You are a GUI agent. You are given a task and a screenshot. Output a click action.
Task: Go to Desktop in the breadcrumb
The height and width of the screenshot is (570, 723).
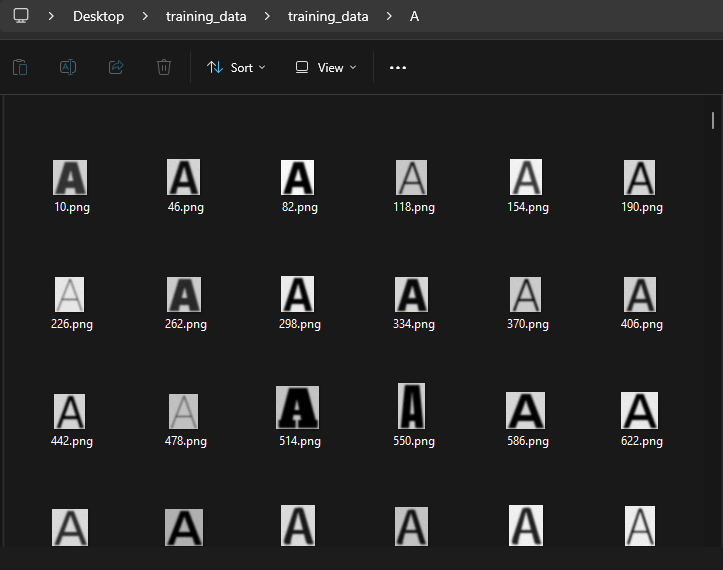(98, 16)
